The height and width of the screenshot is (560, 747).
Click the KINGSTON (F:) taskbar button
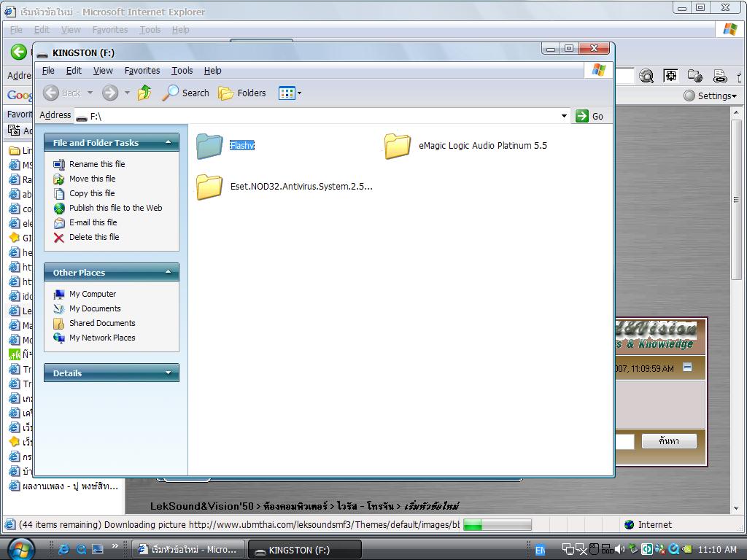tap(305, 550)
